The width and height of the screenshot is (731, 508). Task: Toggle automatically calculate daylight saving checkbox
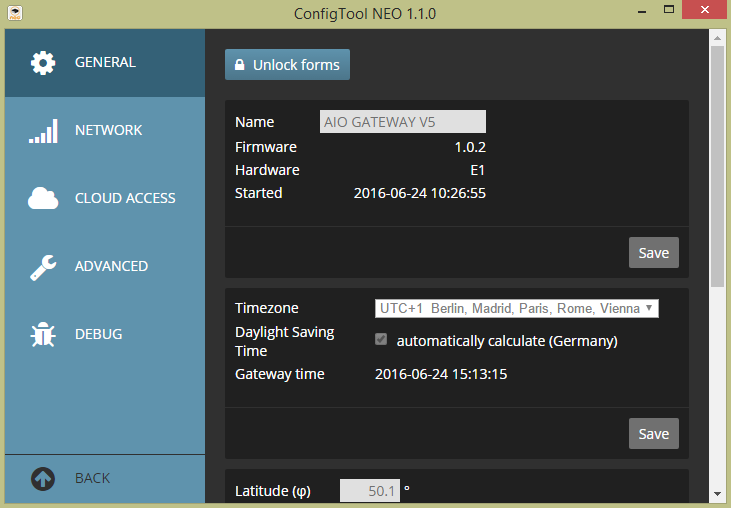pos(381,340)
